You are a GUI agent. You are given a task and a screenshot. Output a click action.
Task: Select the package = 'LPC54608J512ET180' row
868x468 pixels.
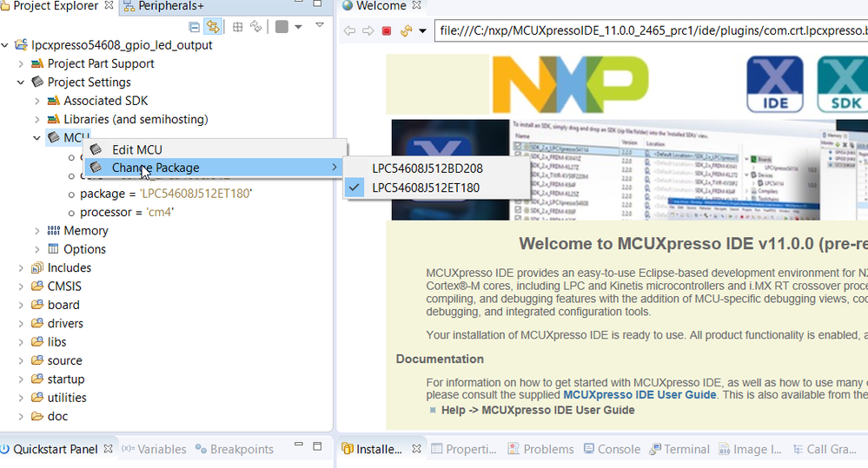[x=165, y=194]
